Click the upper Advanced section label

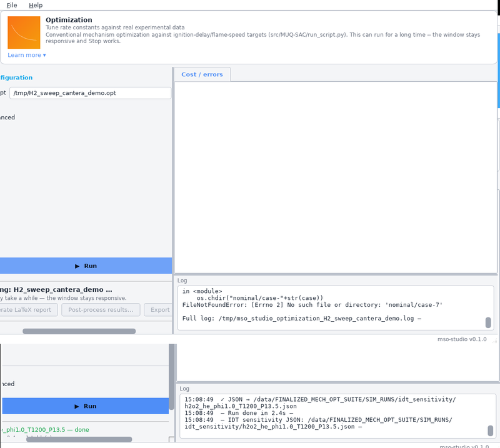click(x=7, y=117)
